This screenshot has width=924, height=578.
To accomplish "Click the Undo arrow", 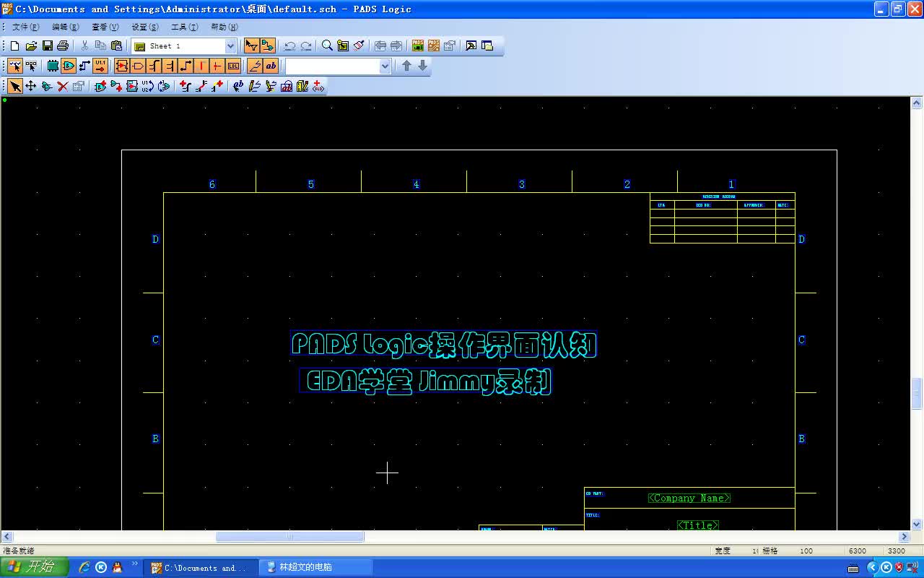I will [x=289, y=46].
